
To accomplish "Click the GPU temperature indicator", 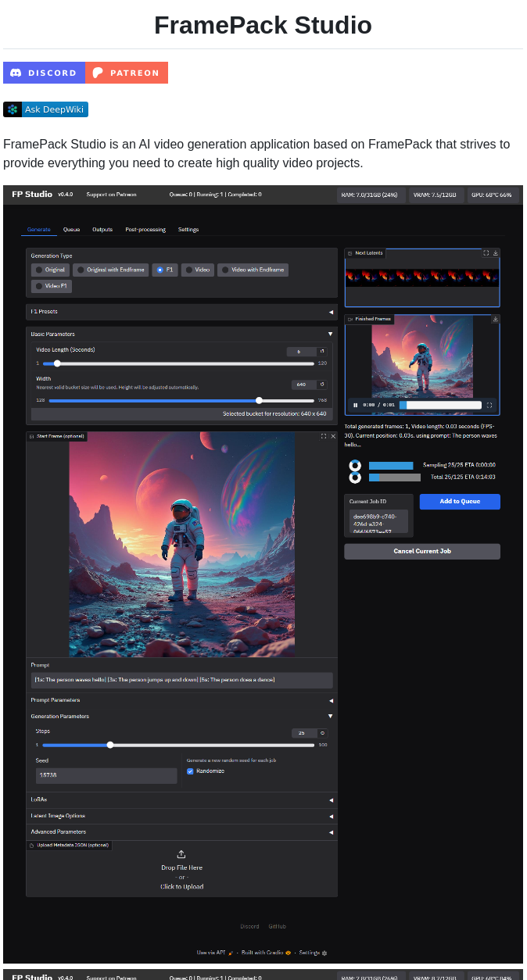I will point(492,195).
